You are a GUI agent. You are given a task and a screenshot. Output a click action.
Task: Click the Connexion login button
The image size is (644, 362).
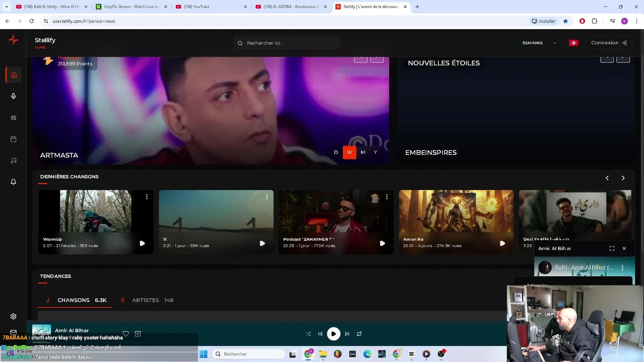[609, 43]
